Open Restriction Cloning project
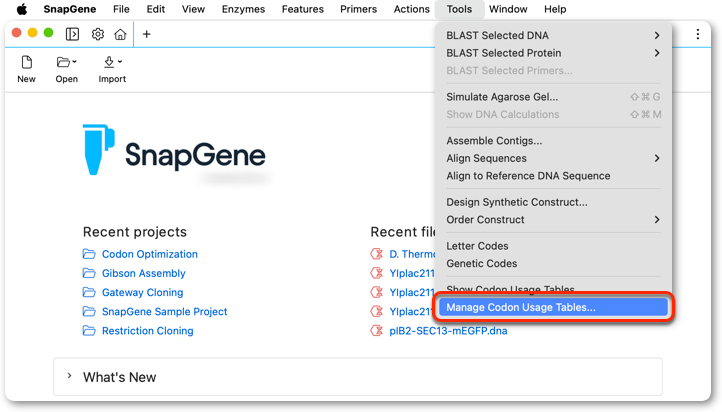The image size is (722, 412). [147, 331]
